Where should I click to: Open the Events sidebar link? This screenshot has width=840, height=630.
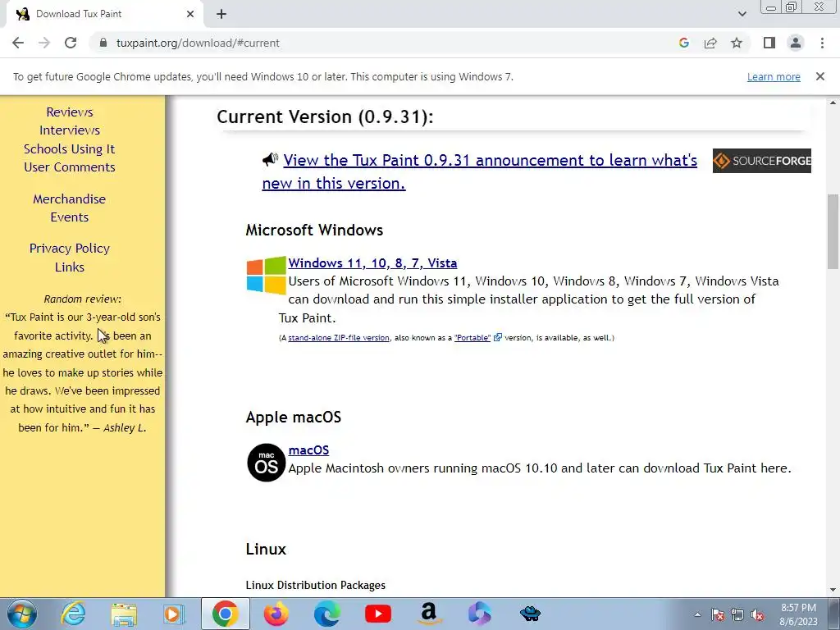(x=70, y=217)
